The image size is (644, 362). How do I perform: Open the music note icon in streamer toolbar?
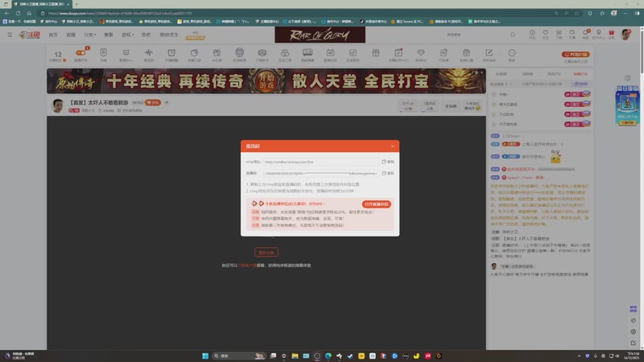[x=353, y=53]
